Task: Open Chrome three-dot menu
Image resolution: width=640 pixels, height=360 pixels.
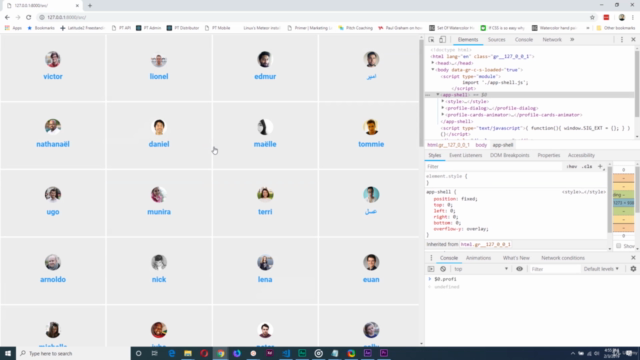Action: [633, 17]
